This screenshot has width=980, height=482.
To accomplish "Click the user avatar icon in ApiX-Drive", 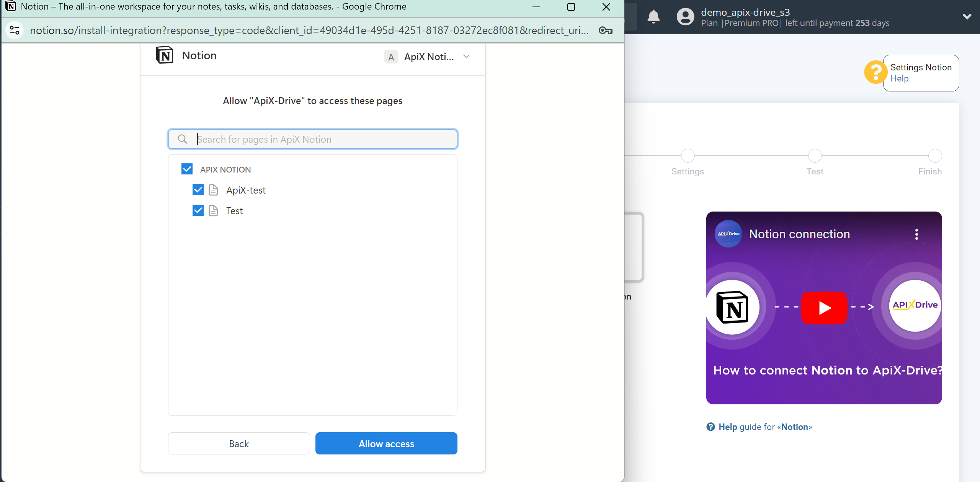I will (685, 17).
